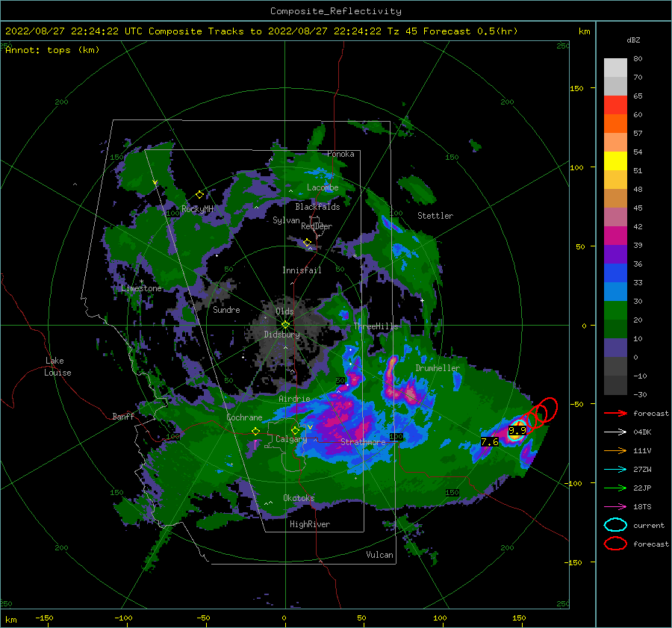Click the Sylvan label
The height and width of the screenshot is (628, 672).
[x=286, y=220]
